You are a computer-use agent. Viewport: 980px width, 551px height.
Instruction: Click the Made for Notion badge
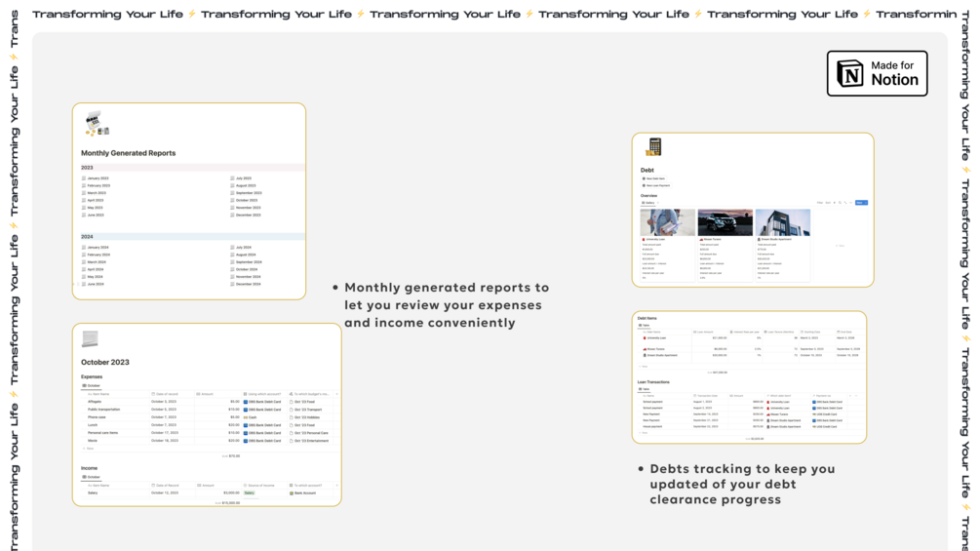click(x=877, y=74)
